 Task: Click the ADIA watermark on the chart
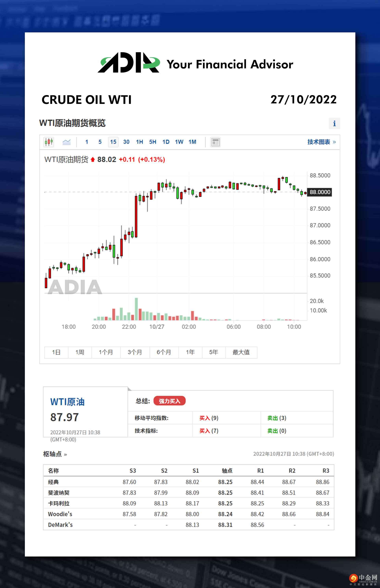coord(75,287)
